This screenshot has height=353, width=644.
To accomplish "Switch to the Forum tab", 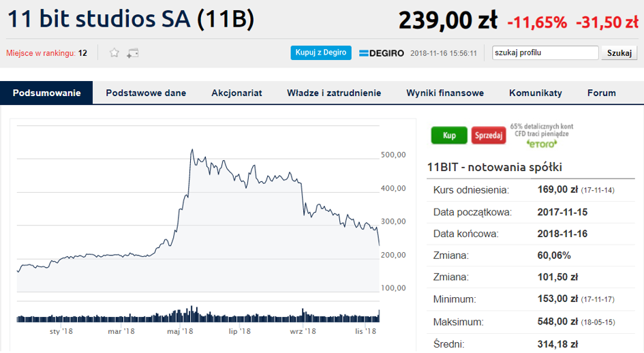I will coord(601,93).
